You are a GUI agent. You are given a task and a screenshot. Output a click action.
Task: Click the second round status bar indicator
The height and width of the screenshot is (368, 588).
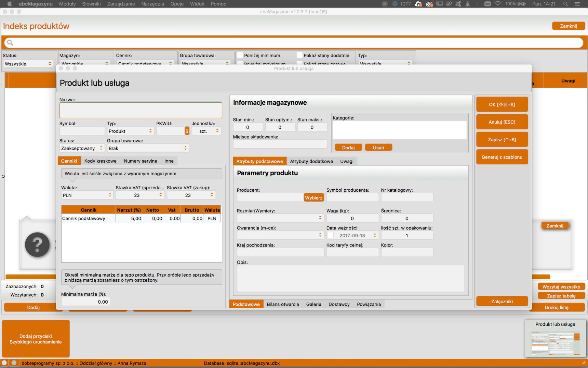(14, 363)
